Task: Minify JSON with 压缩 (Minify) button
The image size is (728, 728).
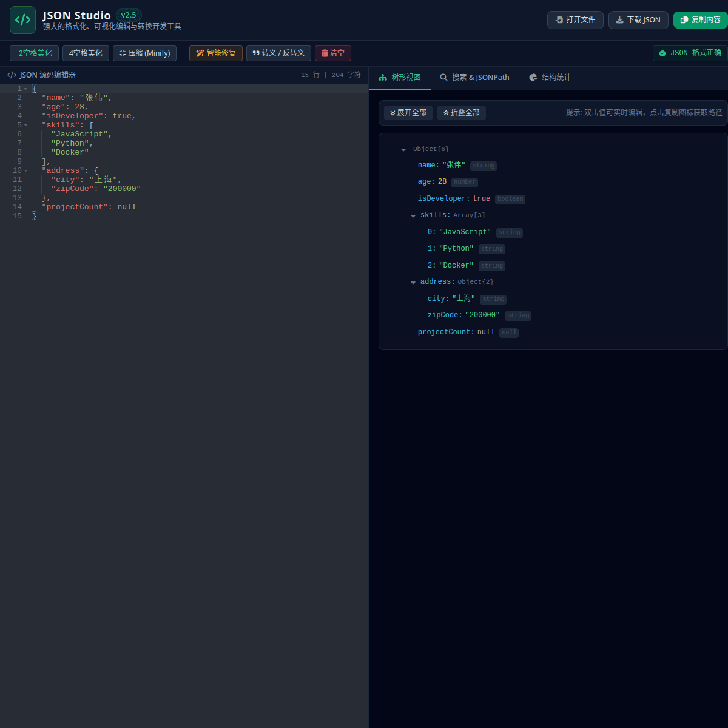Action: pyautogui.click(x=145, y=53)
